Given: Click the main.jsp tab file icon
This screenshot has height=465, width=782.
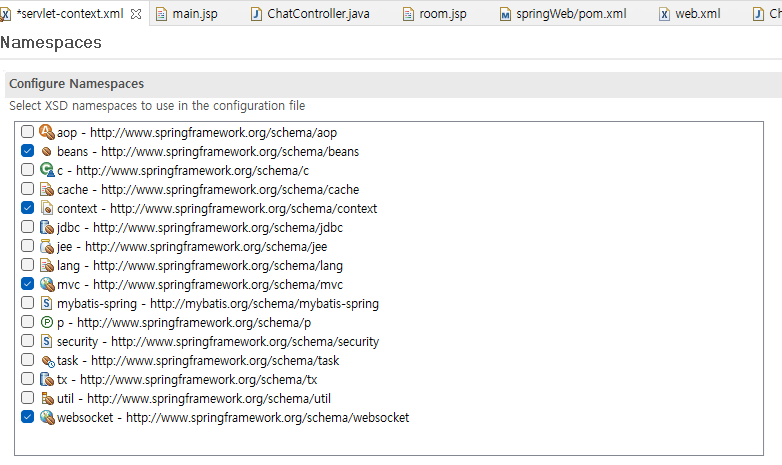Looking at the screenshot, I should click(162, 14).
